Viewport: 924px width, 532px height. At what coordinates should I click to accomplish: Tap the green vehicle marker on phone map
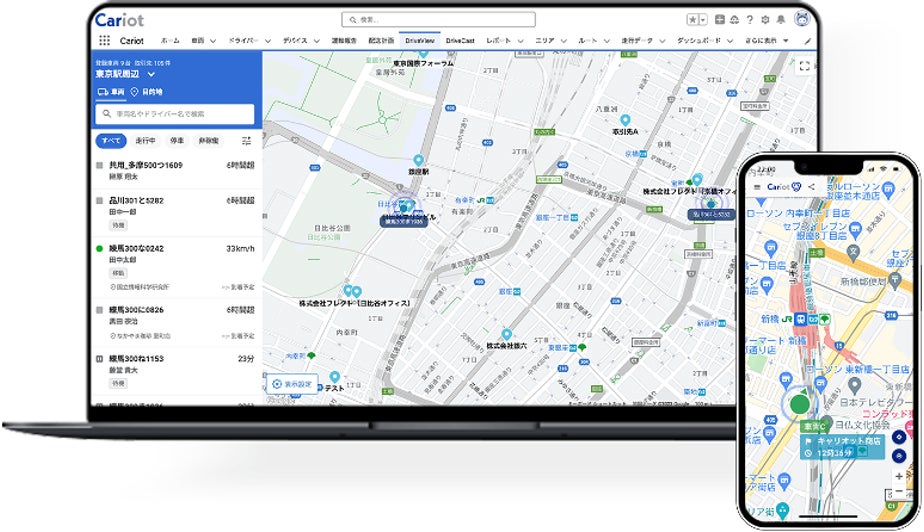pyautogui.click(x=799, y=404)
